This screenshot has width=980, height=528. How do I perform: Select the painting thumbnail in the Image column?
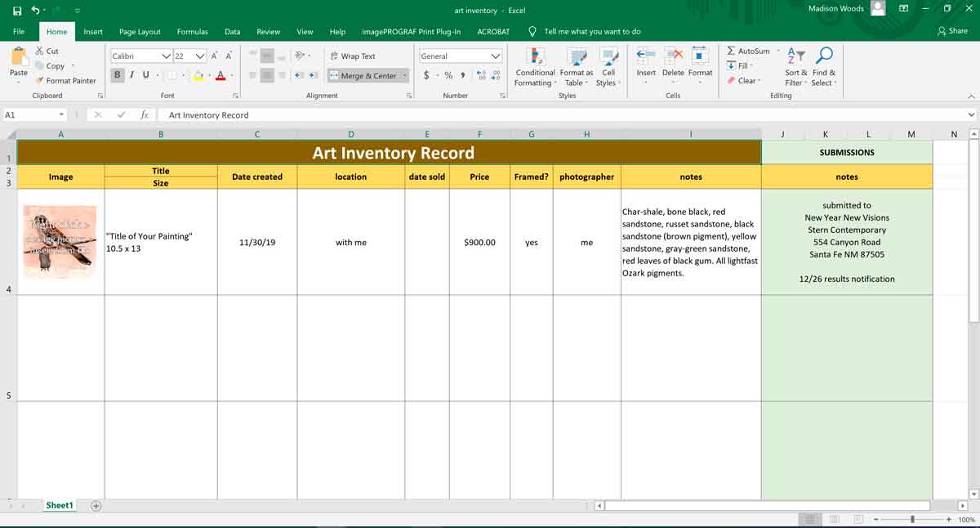pos(60,242)
